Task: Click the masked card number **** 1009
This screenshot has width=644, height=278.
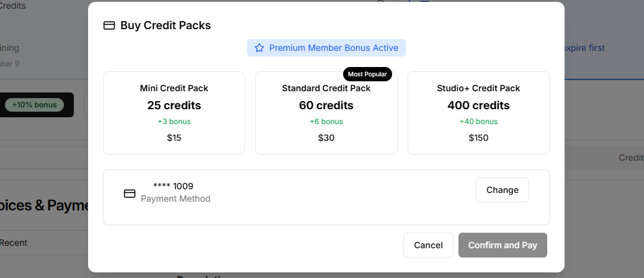Action: point(173,186)
